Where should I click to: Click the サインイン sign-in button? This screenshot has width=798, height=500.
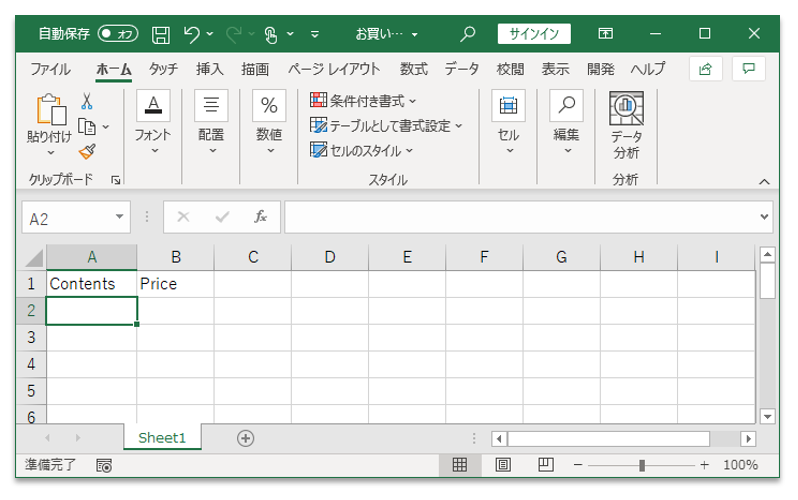pos(534,34)
